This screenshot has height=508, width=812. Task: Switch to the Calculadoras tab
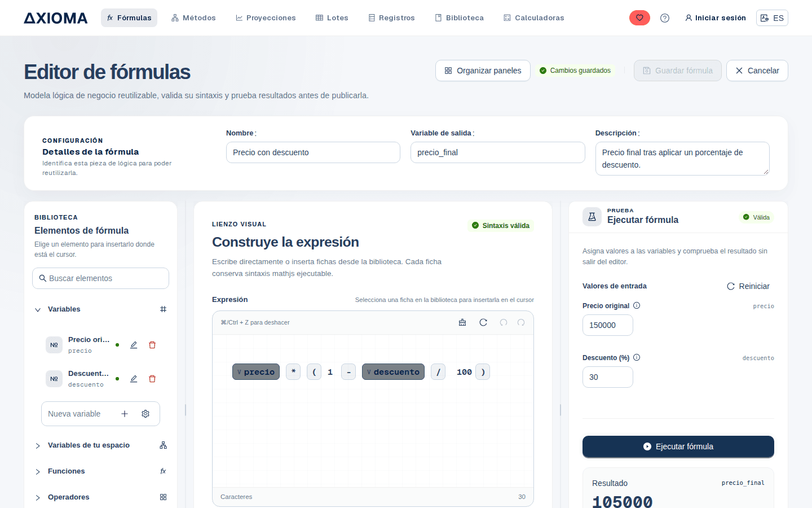tap(533, 18)
